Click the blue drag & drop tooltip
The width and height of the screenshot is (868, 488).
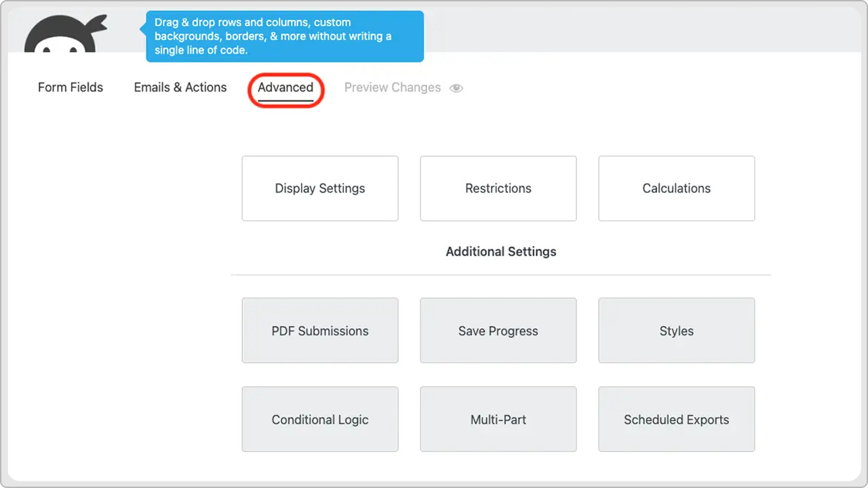tap(285, 37)
